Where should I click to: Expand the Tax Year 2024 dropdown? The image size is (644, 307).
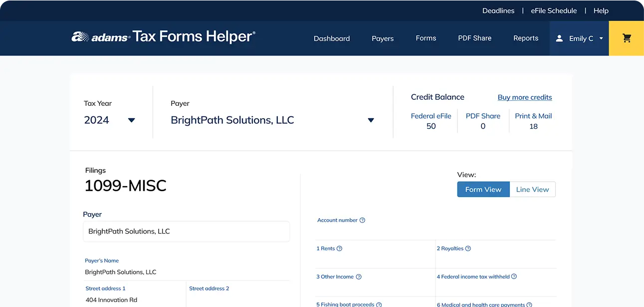(132, 120)
